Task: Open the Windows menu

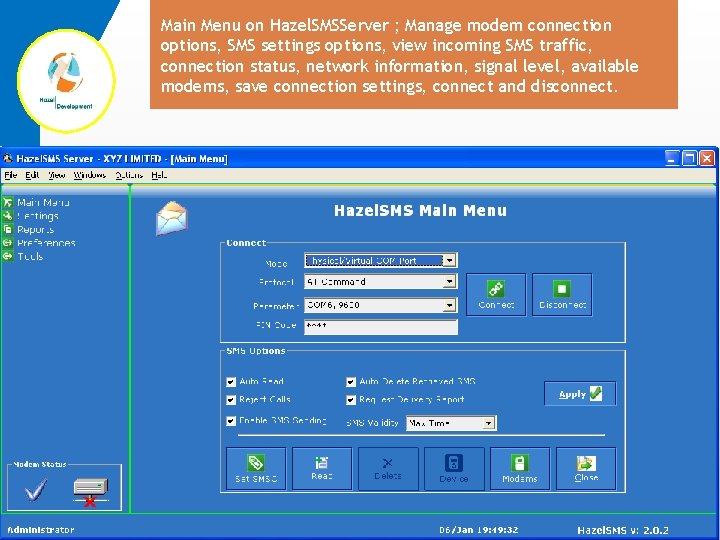Action: (90, 175)
